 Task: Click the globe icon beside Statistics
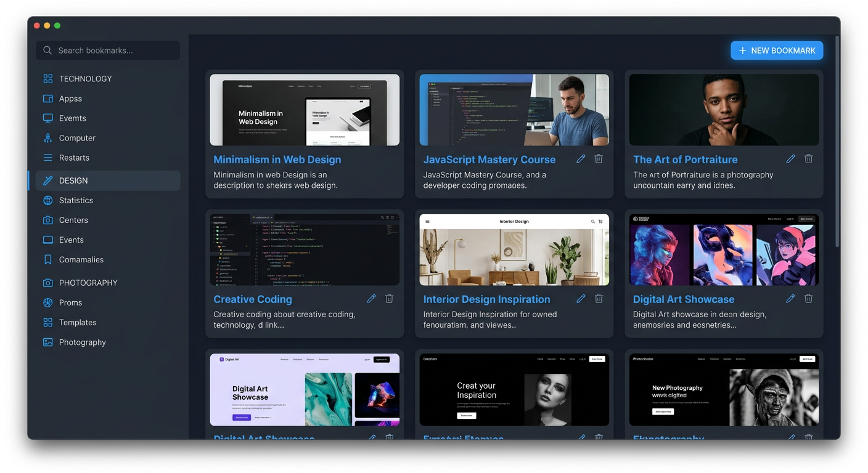[47, 200]
